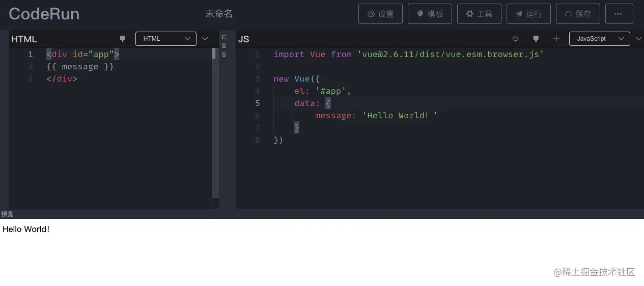644x286 pixels.
Task: Click Hello World! text in preview
Action: click(26, 229)
